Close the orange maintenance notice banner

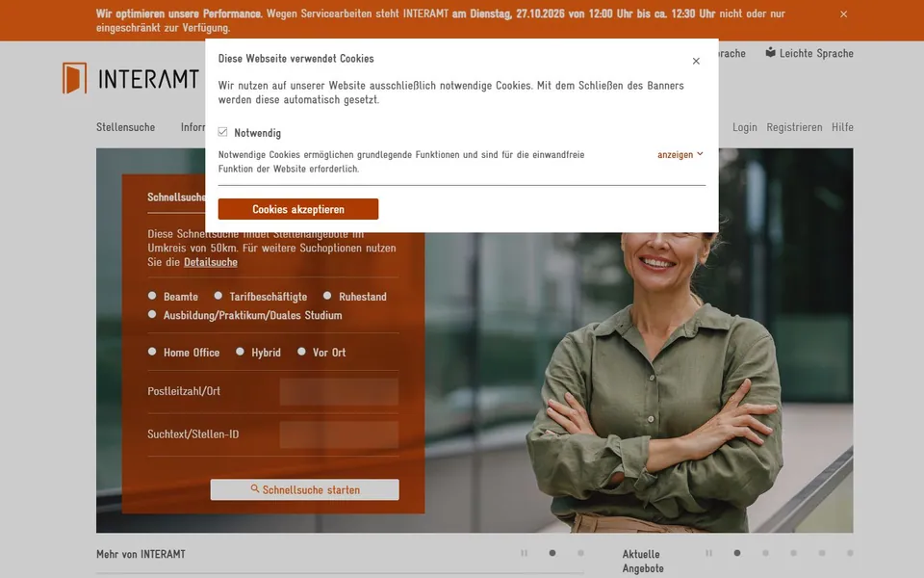(x=843, y=14)
